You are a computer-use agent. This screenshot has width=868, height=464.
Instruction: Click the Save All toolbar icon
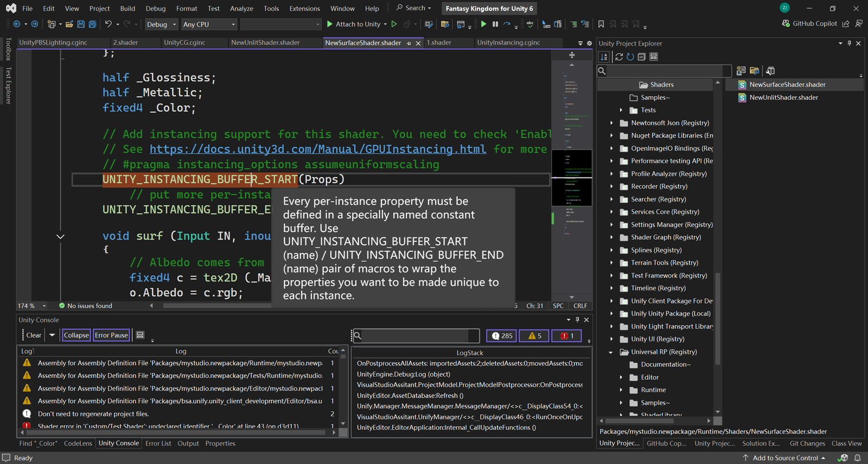click(92, 24)
